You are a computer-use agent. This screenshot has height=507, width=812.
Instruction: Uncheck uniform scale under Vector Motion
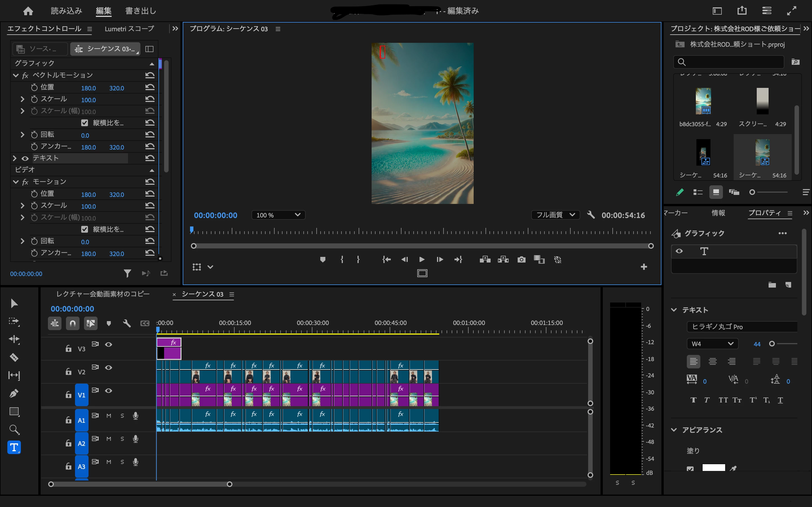click(85, 123)
